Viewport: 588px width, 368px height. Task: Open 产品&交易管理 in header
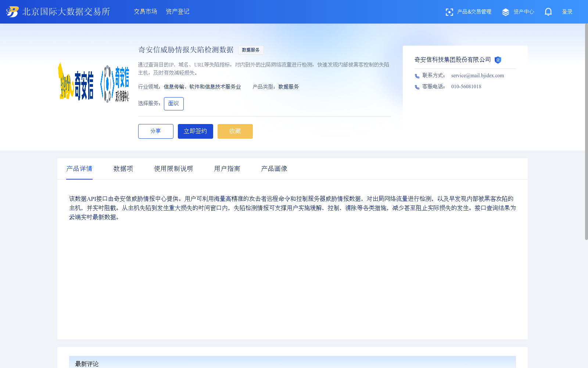474,12
